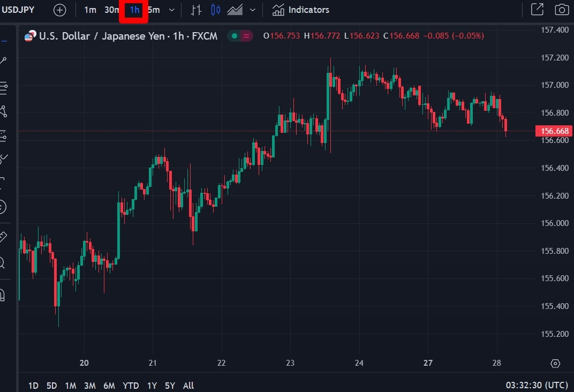This screenshot has width=574, height=392.
Task: Set the date range to 1D
Action: (x=33, y=386)
